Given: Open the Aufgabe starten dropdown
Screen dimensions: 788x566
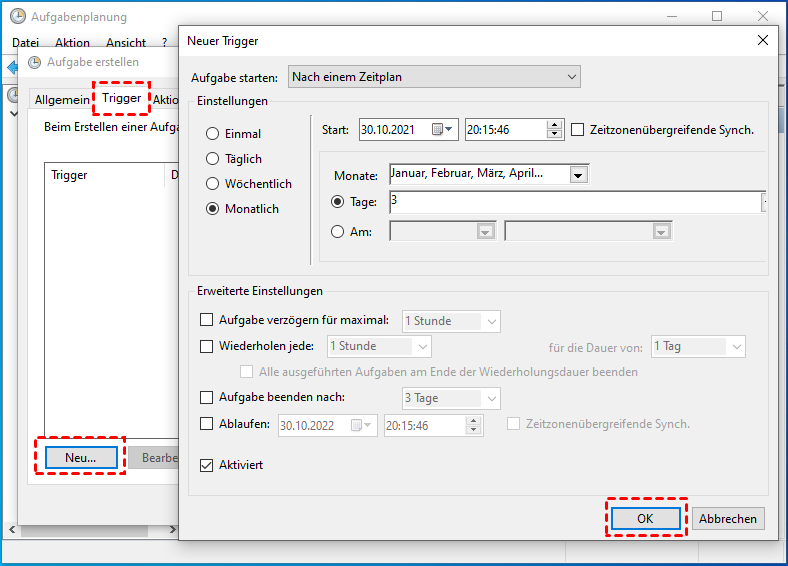Looking at the screenshot, I should (x=434, y=77).
